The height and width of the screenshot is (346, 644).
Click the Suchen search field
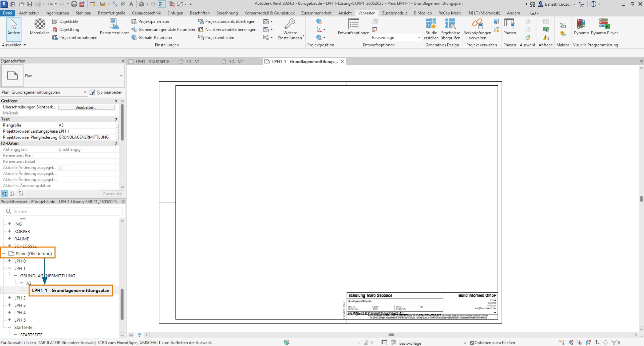[63, 212]
